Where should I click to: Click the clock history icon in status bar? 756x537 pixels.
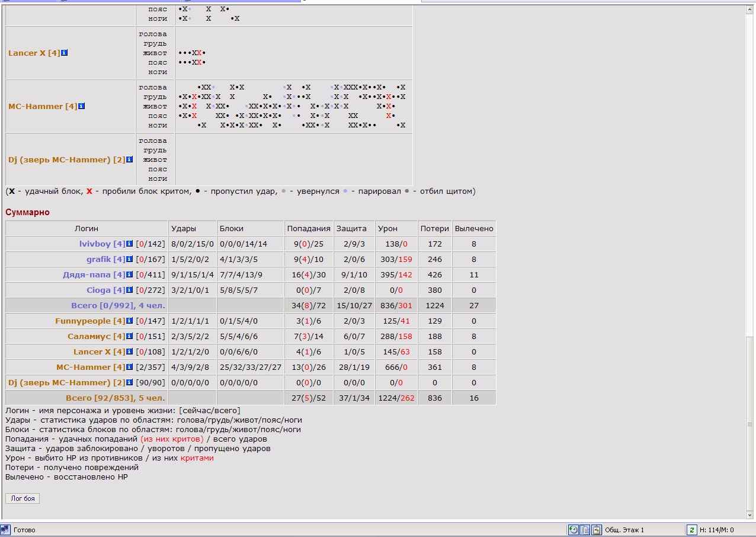(x=574, y=530)
